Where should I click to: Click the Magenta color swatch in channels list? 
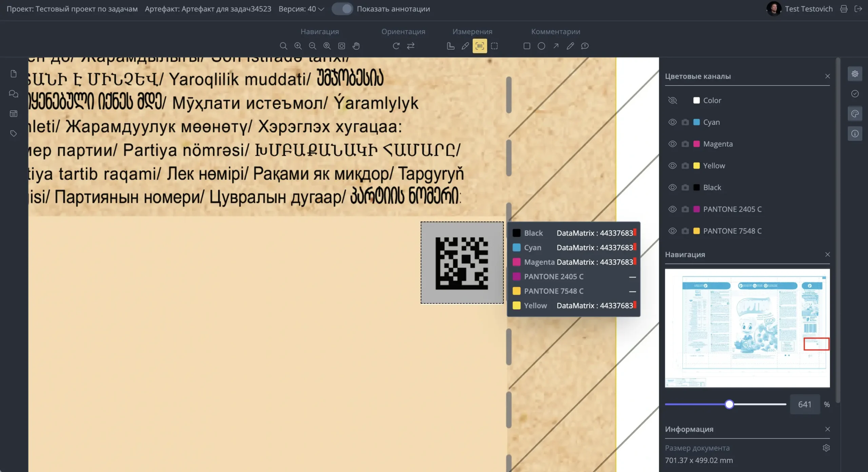point(696,144)
